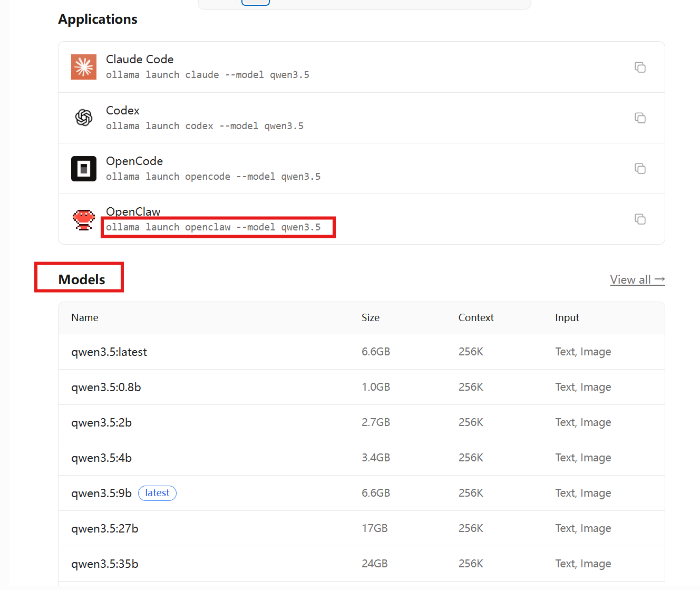Click the 6.6GB size of qwen3.5:latest
Screen dimensions: 700x590
[x=376, y=352]
